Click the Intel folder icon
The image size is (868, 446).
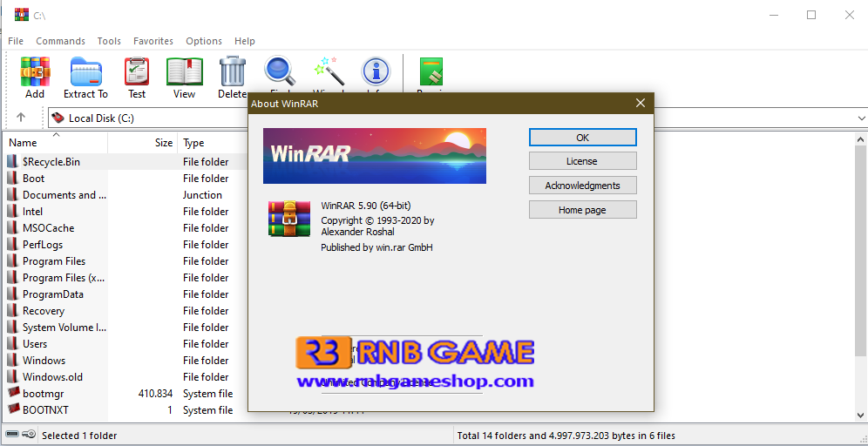click(x=13, y=212)
